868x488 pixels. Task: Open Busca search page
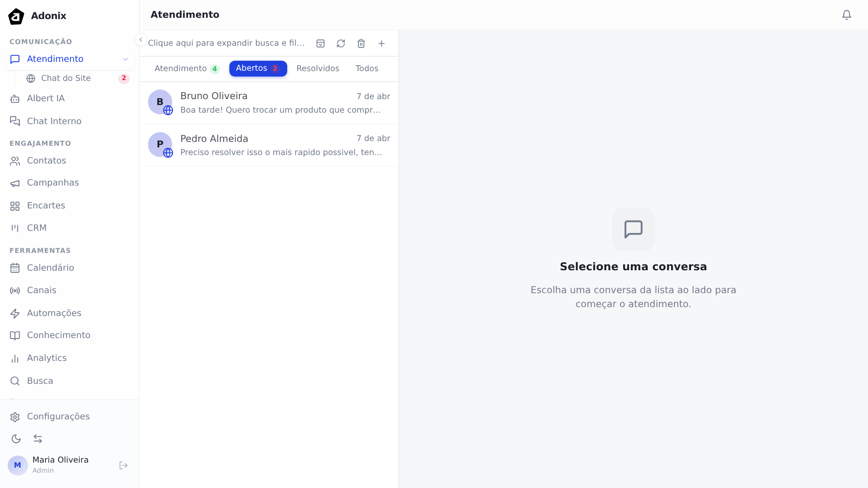coord(69,381)
